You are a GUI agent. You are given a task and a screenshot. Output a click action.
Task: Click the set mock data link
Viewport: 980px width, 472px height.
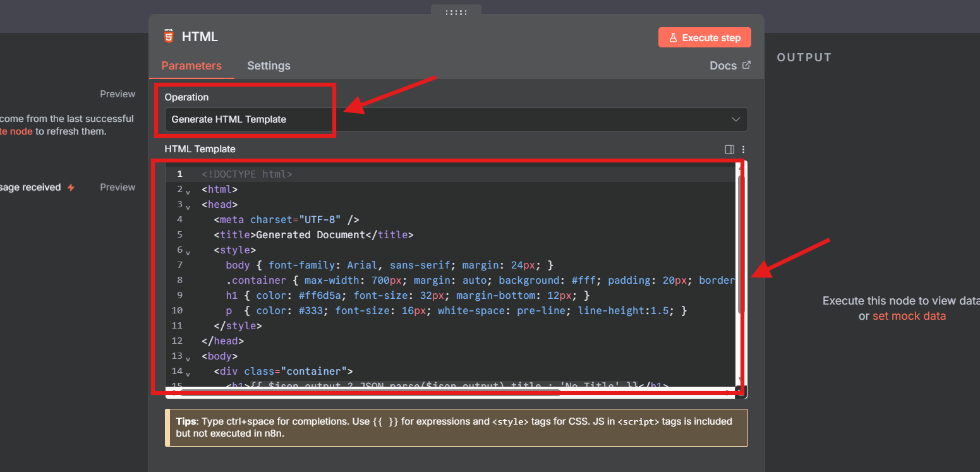pyautogui.click(x=909, y=316)
